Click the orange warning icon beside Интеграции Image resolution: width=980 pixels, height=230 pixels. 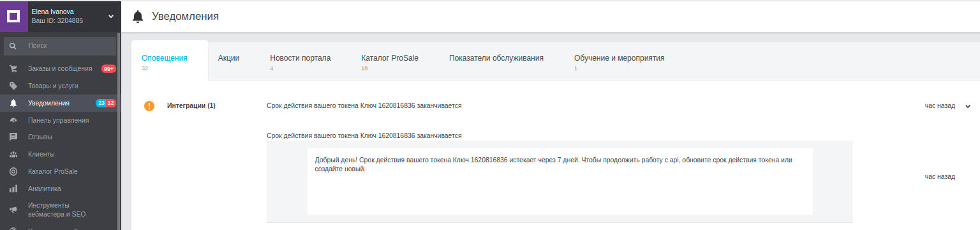coord(149,106)
